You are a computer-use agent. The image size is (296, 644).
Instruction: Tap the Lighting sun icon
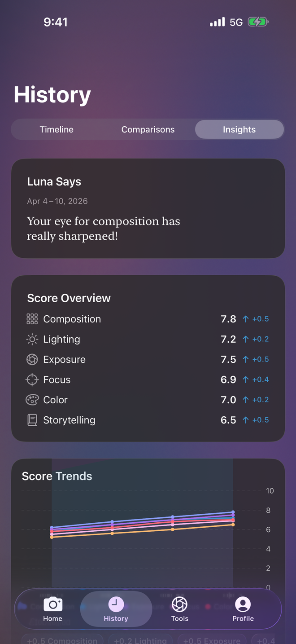[32, 339]
